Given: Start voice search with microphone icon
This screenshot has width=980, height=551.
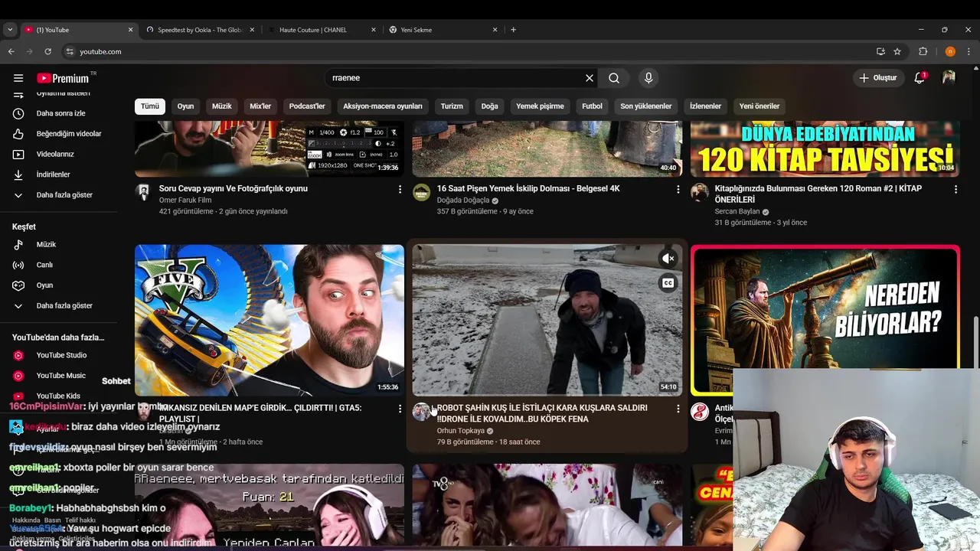Looking at the screenshot, I should pyautogui.click(x=648, y=78).
